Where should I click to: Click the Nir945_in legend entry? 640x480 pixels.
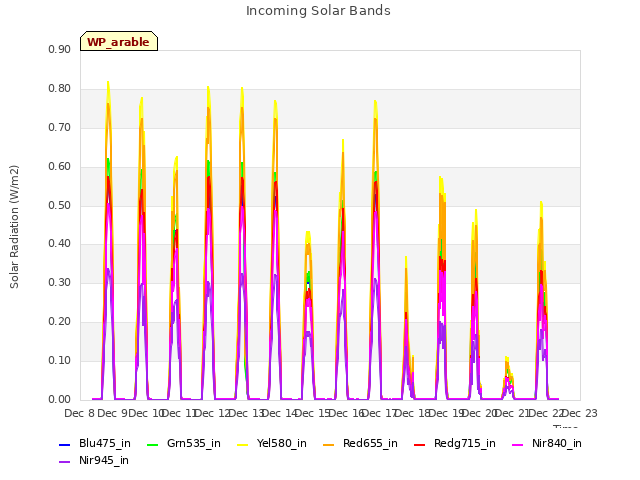pyautogui.click(x=94, y=461)
